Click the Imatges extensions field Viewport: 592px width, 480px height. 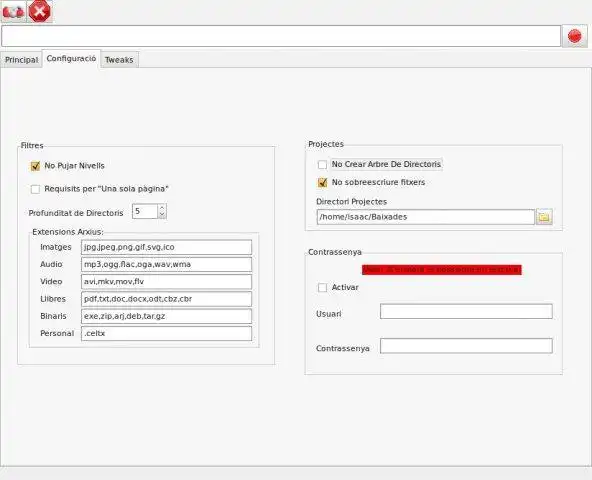(166, 247)
